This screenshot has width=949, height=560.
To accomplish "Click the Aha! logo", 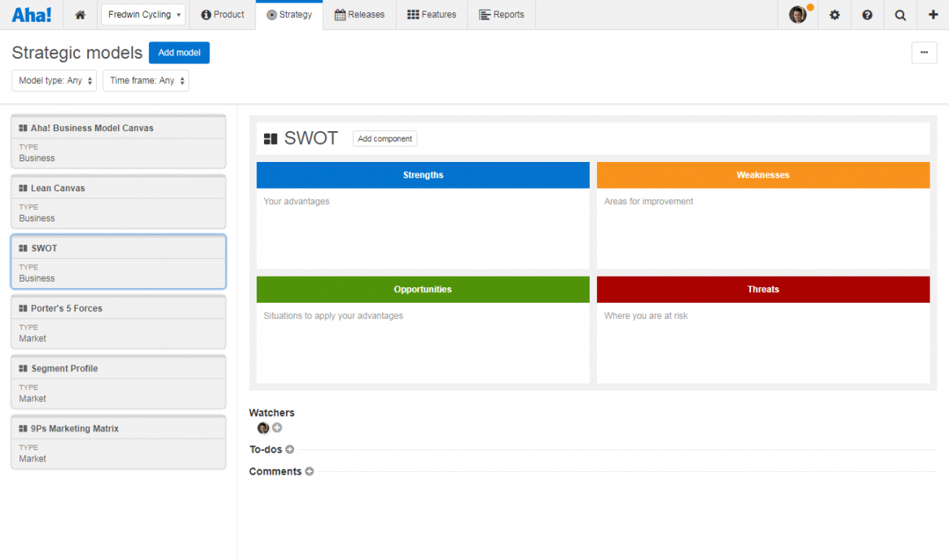I will tap(32, 15).
